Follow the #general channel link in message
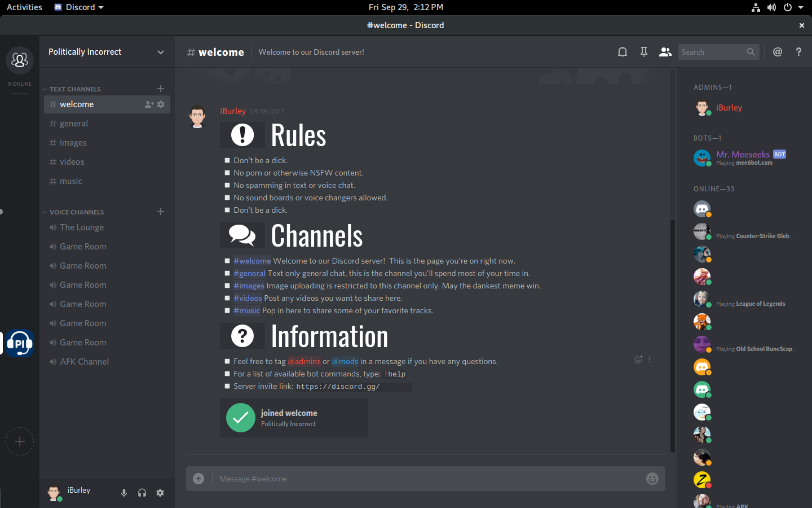Screen dimensions: 812x508 tap(249, 273)
